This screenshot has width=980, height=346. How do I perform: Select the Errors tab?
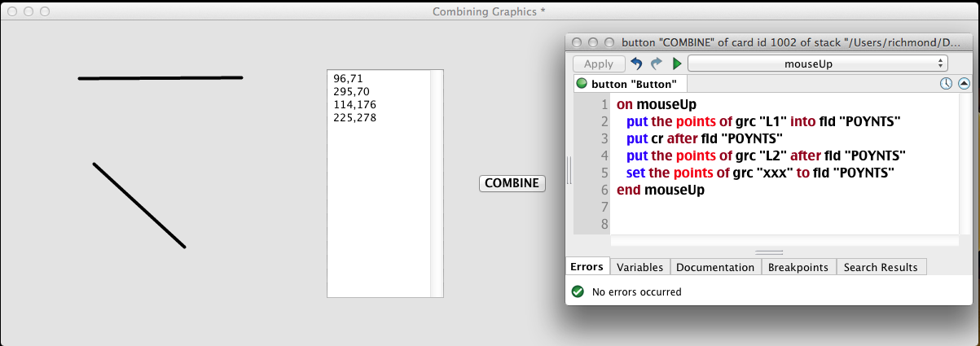point(587,267)
